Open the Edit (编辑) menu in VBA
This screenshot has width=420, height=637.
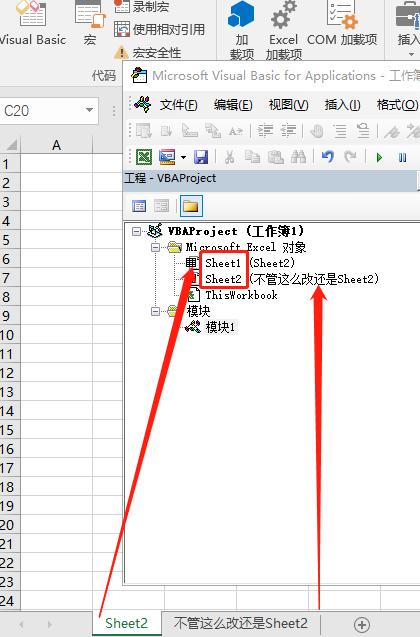(233, 105)
